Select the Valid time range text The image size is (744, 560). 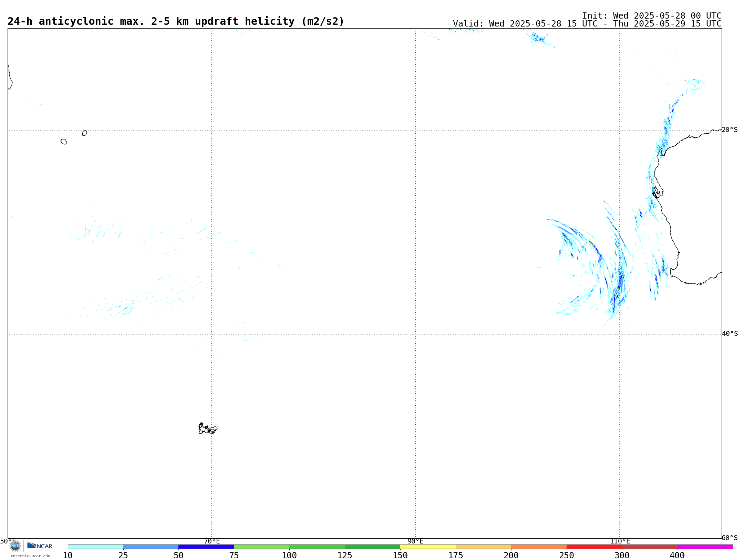click(587, 24)
